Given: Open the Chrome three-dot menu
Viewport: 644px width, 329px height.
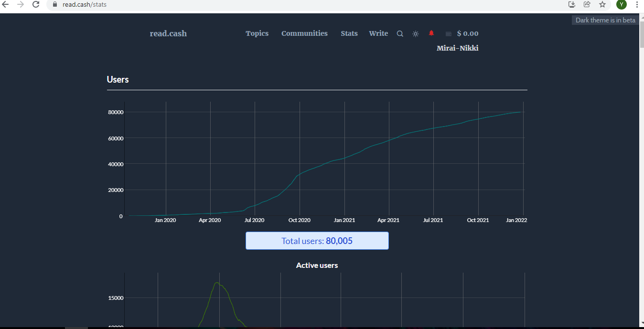Looking at the screenshot, I should point(637,4).
